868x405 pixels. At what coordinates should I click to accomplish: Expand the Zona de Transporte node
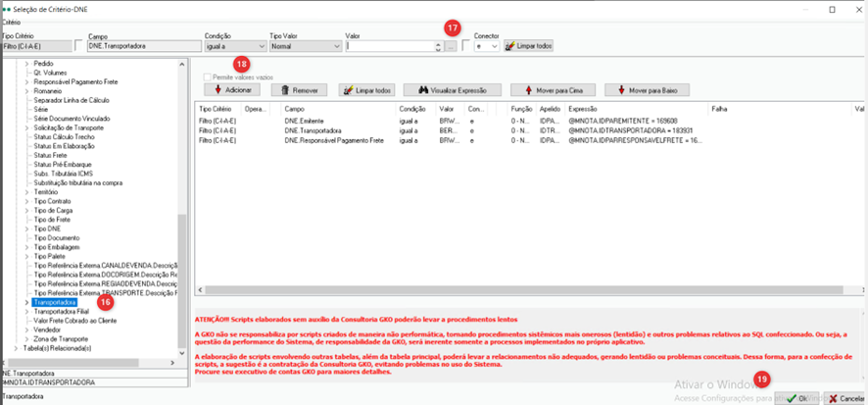tap(27, 338)
